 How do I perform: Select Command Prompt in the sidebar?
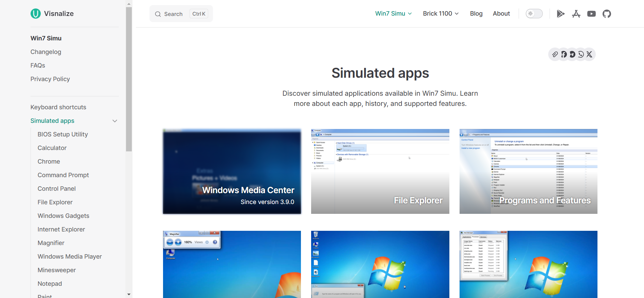tap(63, 175)
